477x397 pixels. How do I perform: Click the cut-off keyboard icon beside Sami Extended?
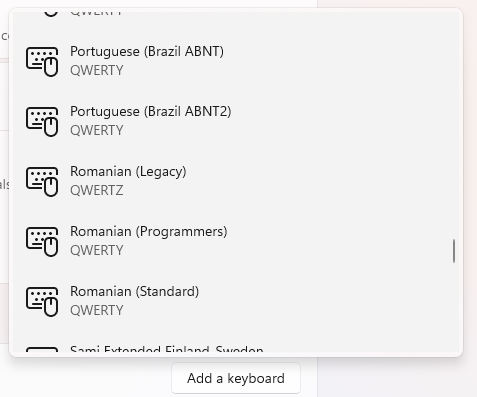[x=42, y=349]
